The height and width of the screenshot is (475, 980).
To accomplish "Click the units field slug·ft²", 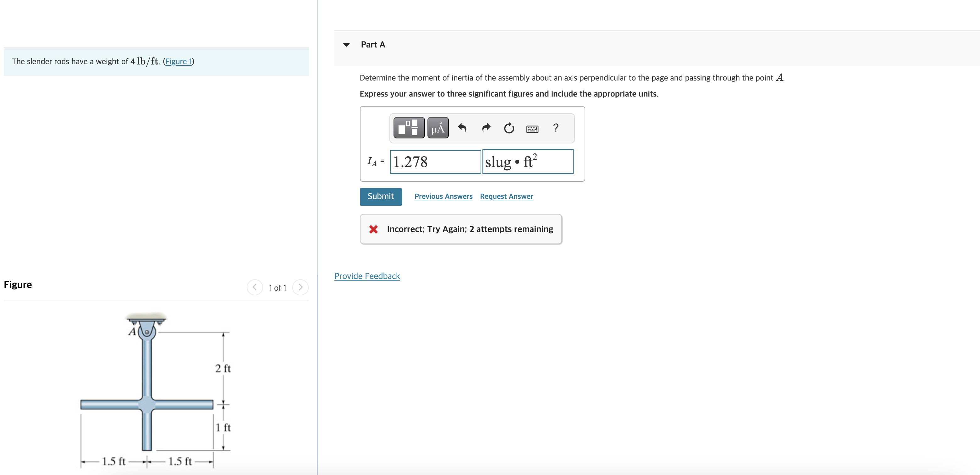I will point(527,162).
